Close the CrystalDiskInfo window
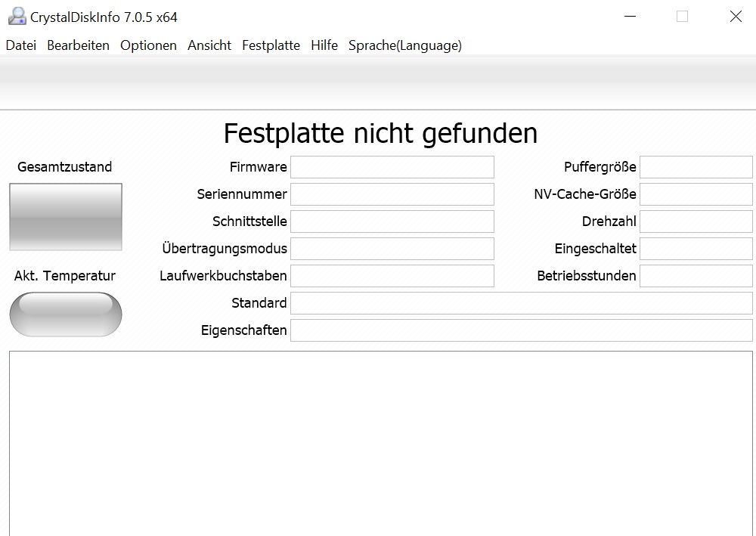 (736, 17)
